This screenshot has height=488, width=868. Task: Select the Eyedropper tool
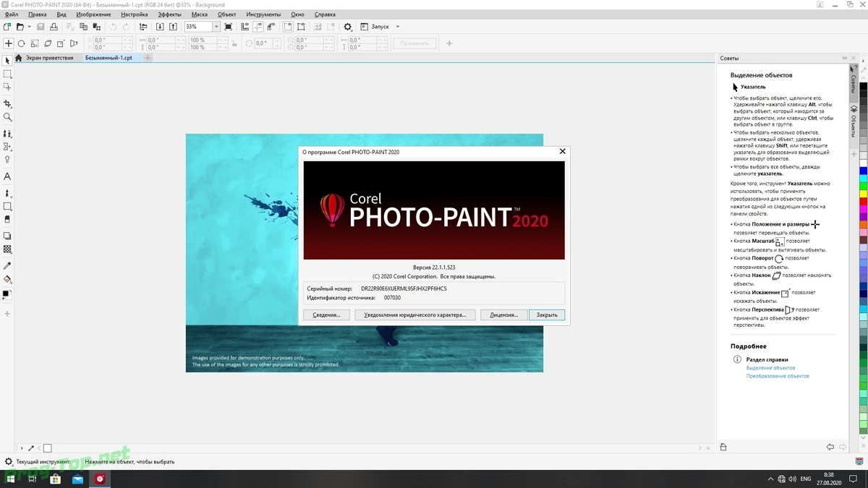7,266
